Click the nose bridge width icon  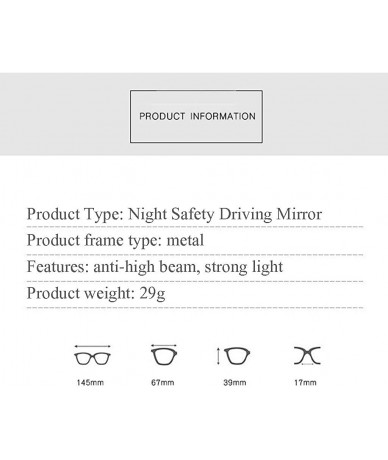click(307, 356)
